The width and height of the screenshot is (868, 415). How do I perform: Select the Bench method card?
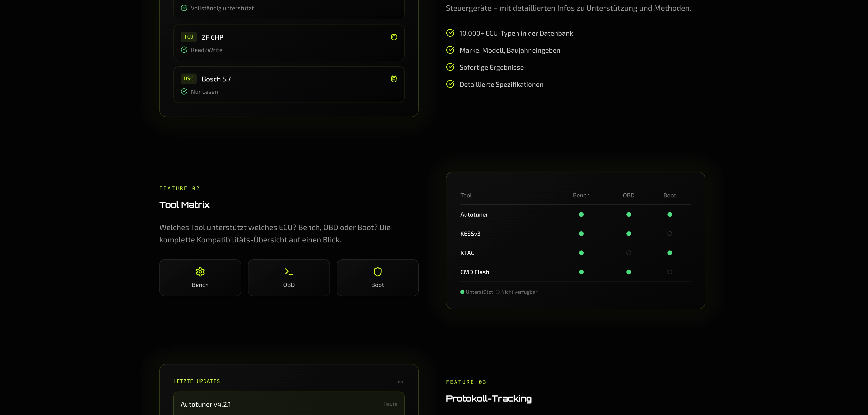click(x=200, y=278)
